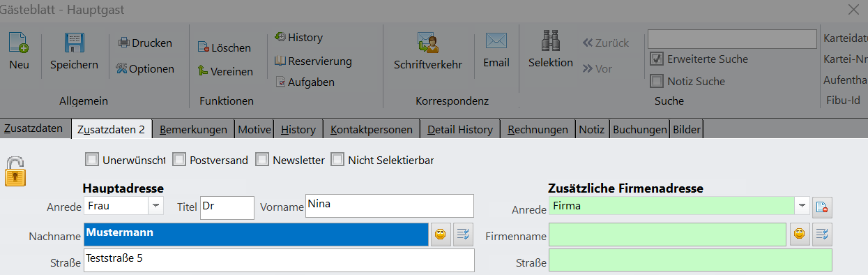
Task: Go forward with Vor
Action: tap(597, 68)
